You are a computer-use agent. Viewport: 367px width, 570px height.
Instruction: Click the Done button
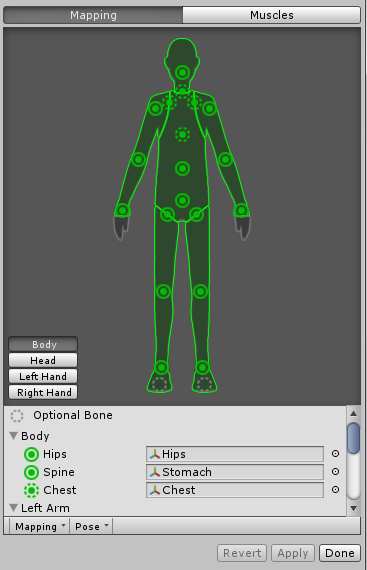340,553
